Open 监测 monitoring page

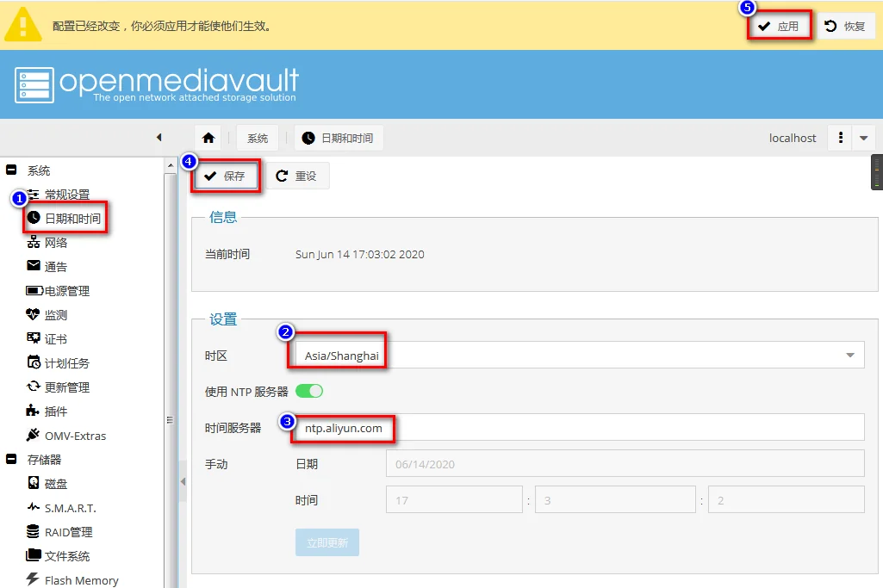point(47,315)
